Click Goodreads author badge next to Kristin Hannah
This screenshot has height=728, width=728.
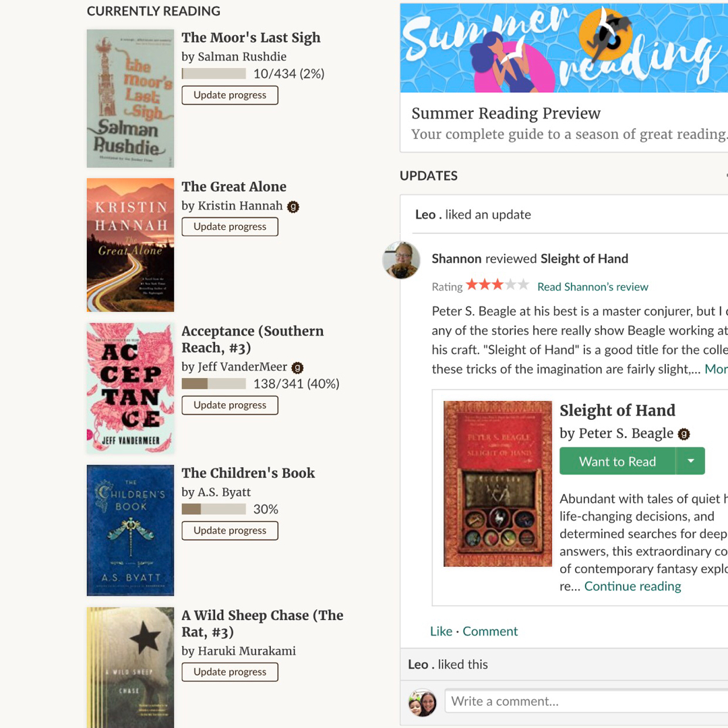[293, 207]
